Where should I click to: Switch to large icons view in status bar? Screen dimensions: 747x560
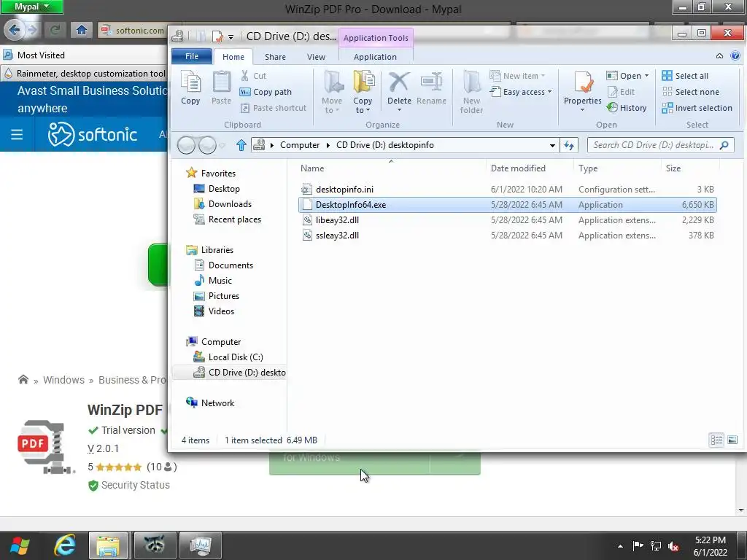point(732,440)
